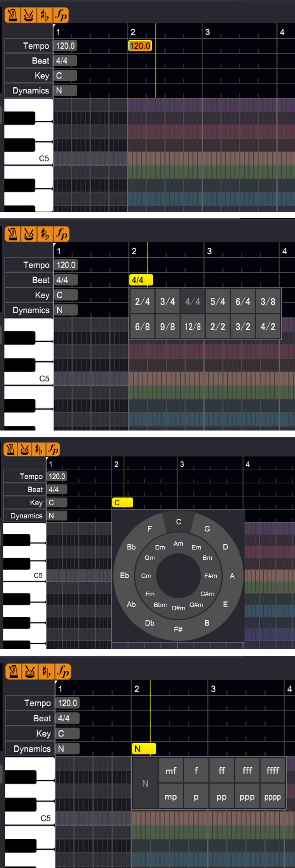Image resolution: width=295 pixels, height=868 pixels.
Task: Click the fp icon in the time signature grid panel
Action: [x=61, y=234]
